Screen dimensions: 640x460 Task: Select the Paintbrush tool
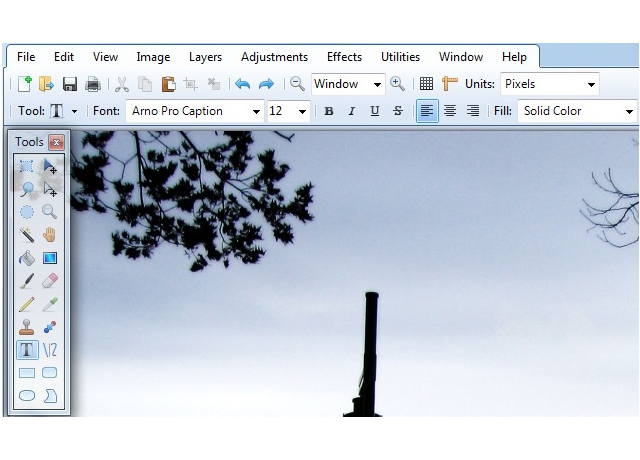coord(27,281)
